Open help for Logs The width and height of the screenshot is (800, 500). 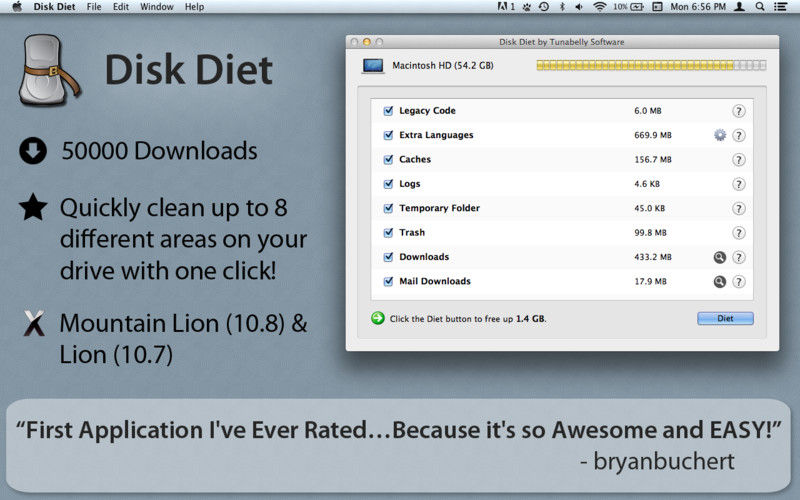pos(738,184)
